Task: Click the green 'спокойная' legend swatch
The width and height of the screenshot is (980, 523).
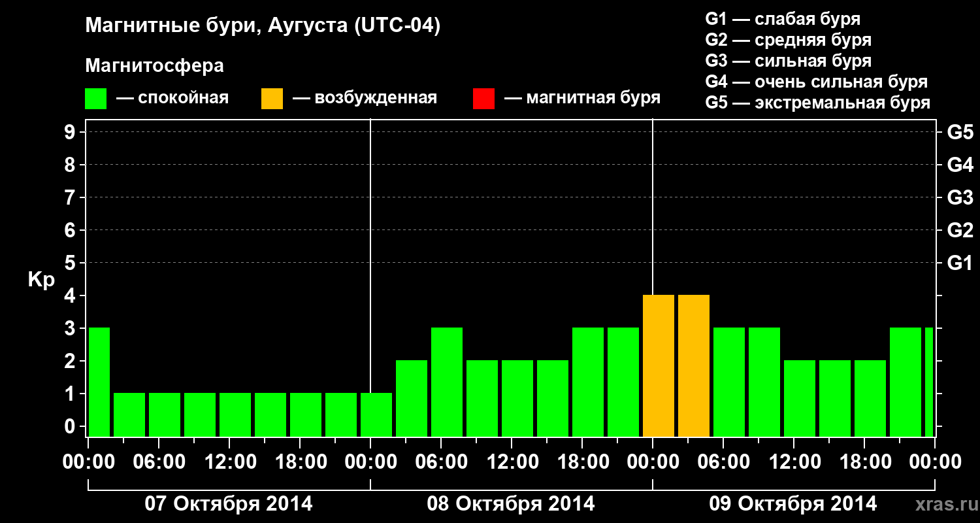Action: tap(96, 99)
